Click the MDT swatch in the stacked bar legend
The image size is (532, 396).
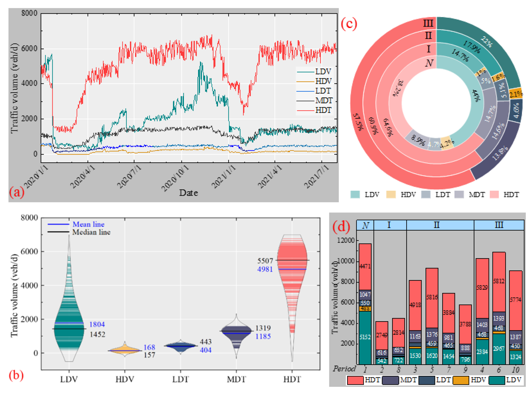[390, 380]
